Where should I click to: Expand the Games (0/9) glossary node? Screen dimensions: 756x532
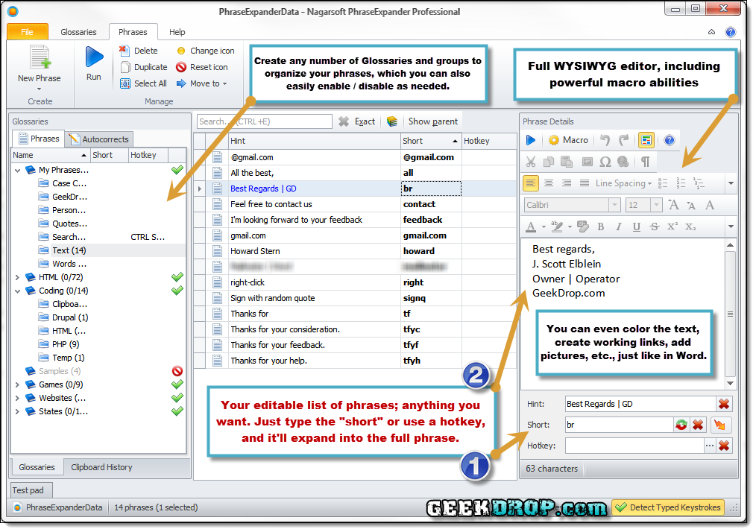coord(18,384)
